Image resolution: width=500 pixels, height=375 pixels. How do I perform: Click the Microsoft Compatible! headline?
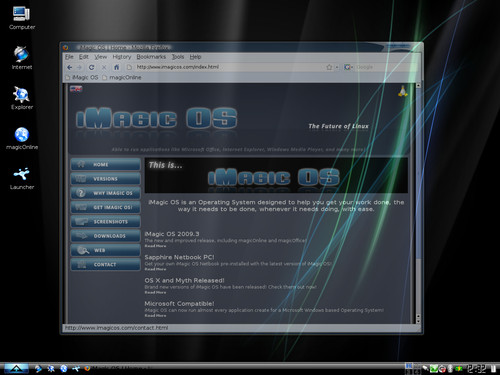[179, 304]
